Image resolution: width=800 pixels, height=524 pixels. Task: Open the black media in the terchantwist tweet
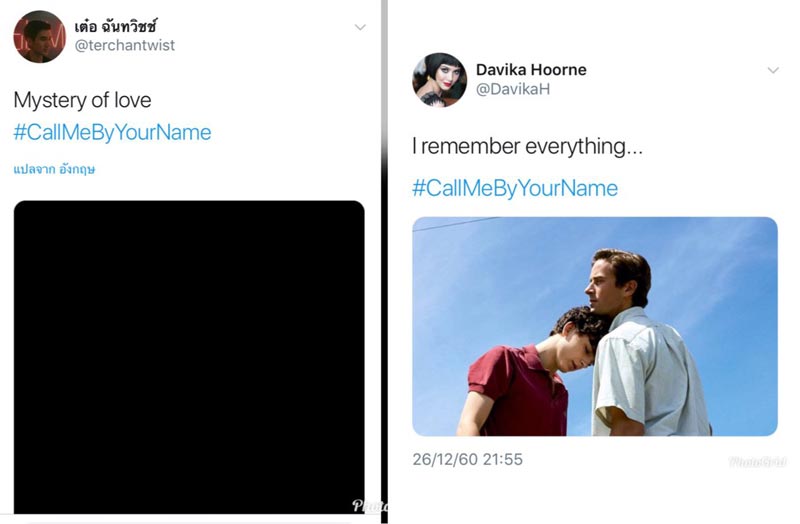pos(188,350)
